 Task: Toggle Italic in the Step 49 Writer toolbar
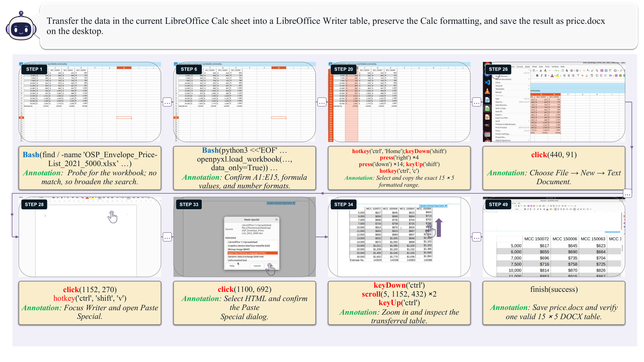point(528,209)
